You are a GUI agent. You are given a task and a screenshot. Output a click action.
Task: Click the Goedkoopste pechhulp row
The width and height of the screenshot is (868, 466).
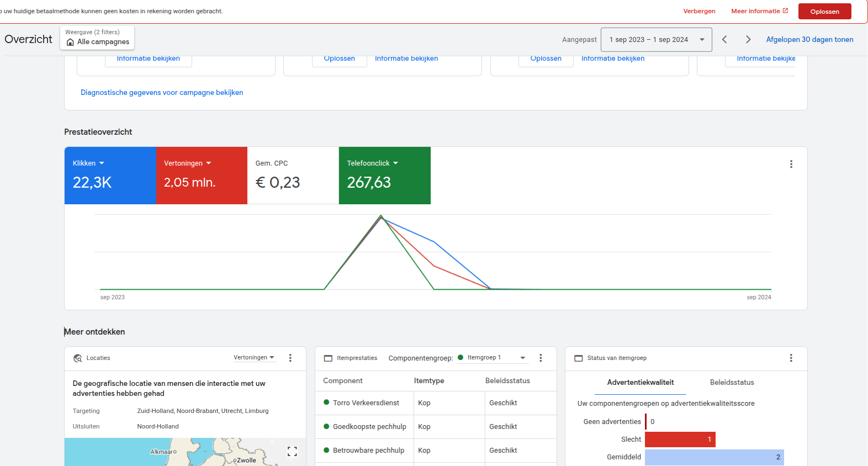[x=436, y=427]
